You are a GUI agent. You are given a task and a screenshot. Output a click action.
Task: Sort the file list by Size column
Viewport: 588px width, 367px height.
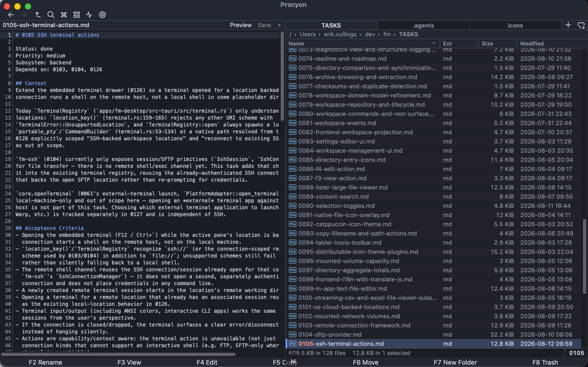(497, 44)
